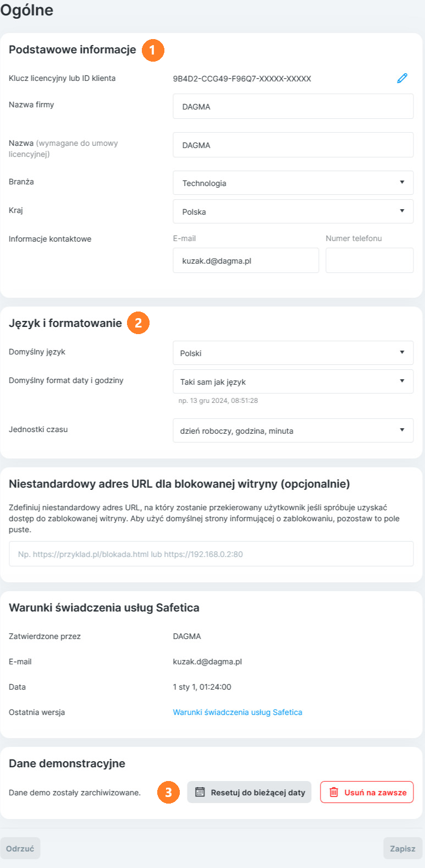Click the custom blocked-site URL field
This screenshot has width=425, height=868.
click(x=211, y=554)
